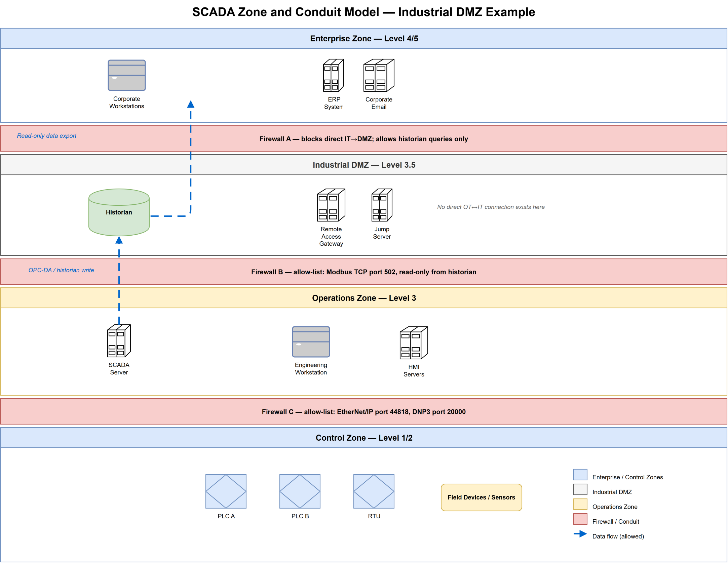Select the 'Jump Server' label
The width and height of the screenshot is (728, 563).
click(382, 233)
